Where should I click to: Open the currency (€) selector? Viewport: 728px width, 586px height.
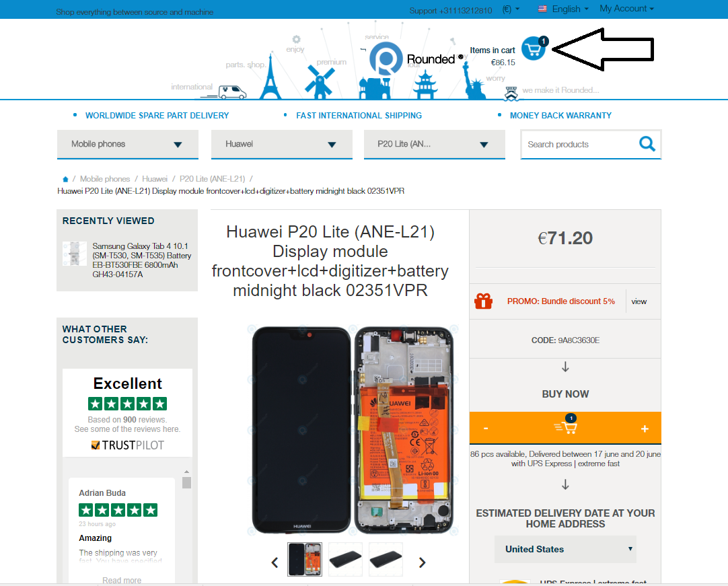point(511,9)
